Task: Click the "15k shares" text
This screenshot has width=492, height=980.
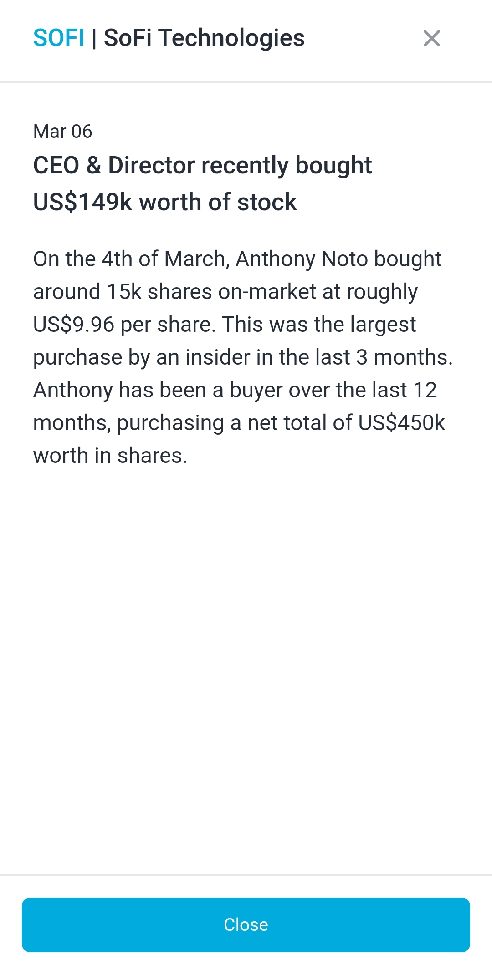Action: (159, 292)
